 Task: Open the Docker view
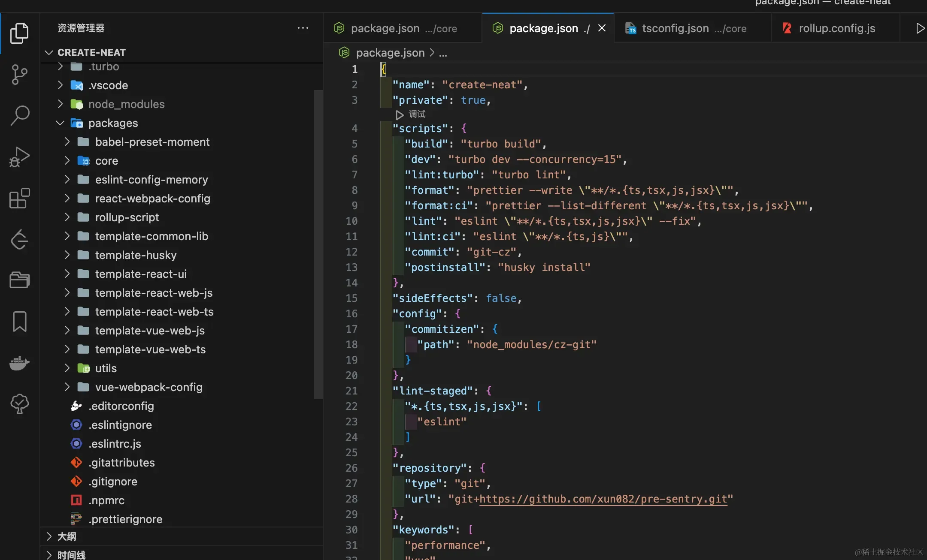click(x=19, y=363)
